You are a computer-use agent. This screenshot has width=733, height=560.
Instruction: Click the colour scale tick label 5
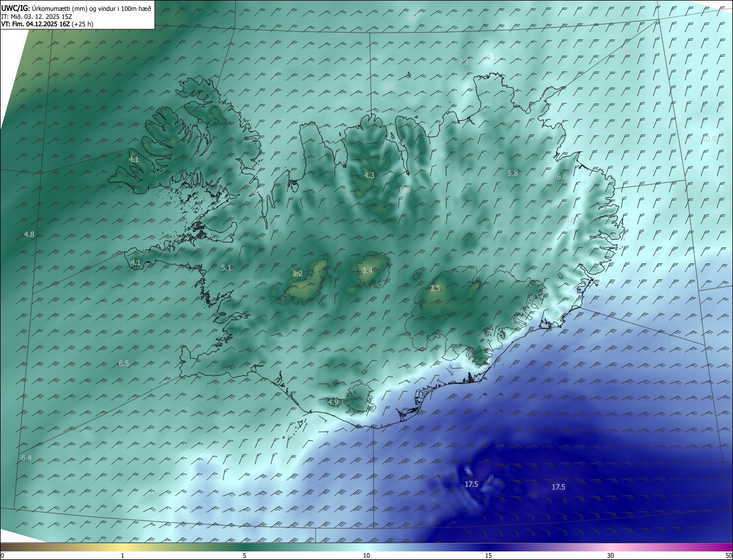pyautogui.click(x=245, y=555)
